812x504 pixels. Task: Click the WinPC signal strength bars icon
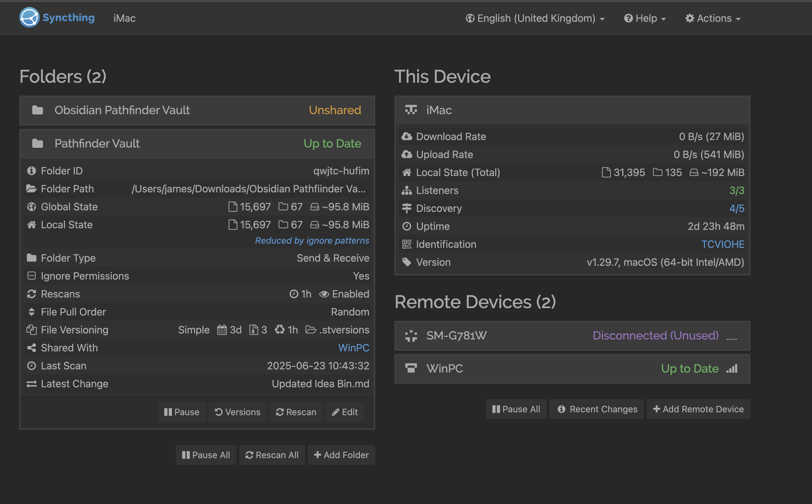pos(732,368)
